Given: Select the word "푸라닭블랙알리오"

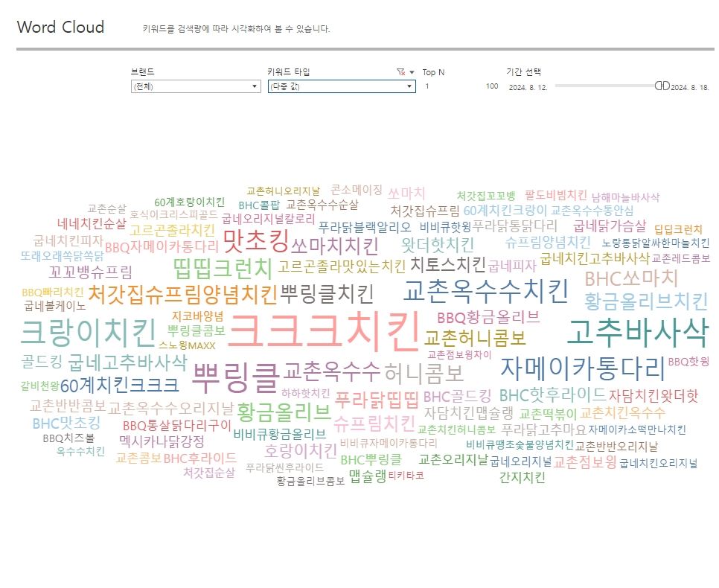Looking at the screenshot, I should [x=365, y=227].
